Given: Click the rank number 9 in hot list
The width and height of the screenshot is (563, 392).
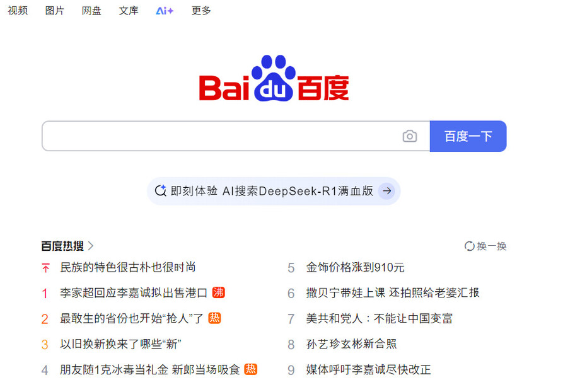Looking at the screenshot, I should [x=291, y=370].
